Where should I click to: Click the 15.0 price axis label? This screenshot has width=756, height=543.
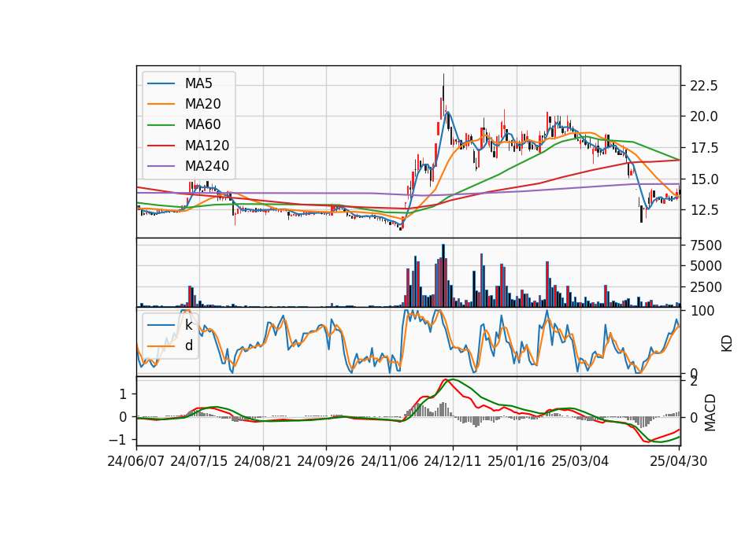pos(704,179)
